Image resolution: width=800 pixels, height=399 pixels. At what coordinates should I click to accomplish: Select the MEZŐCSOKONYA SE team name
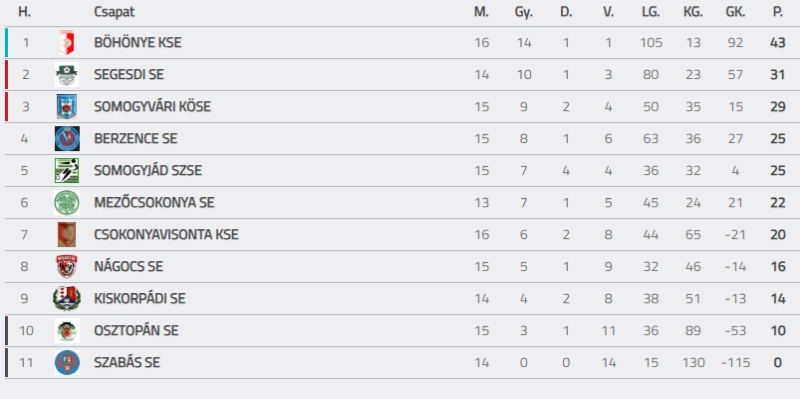tap(154, 203)
